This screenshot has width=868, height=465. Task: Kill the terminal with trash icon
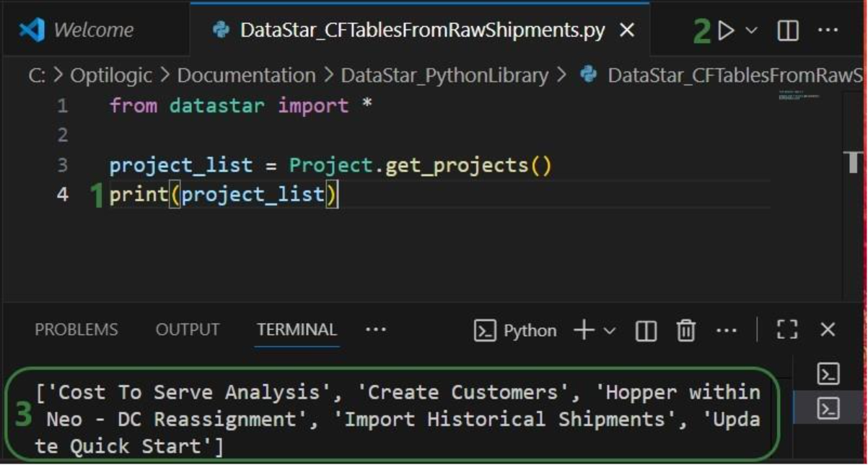pos(685,331)
